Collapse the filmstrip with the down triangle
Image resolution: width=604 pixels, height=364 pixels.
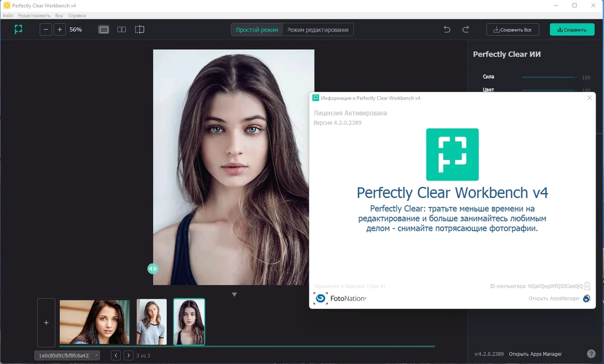234,294
